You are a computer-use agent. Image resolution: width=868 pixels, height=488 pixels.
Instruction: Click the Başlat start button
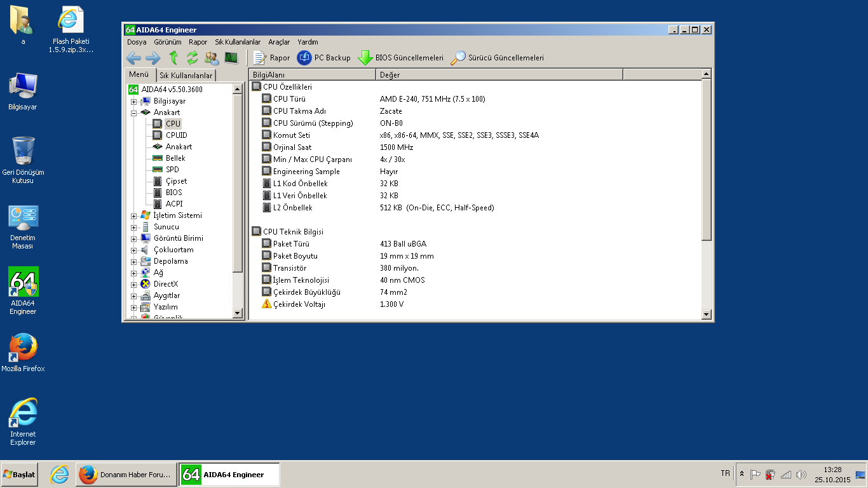coord(19,475)
